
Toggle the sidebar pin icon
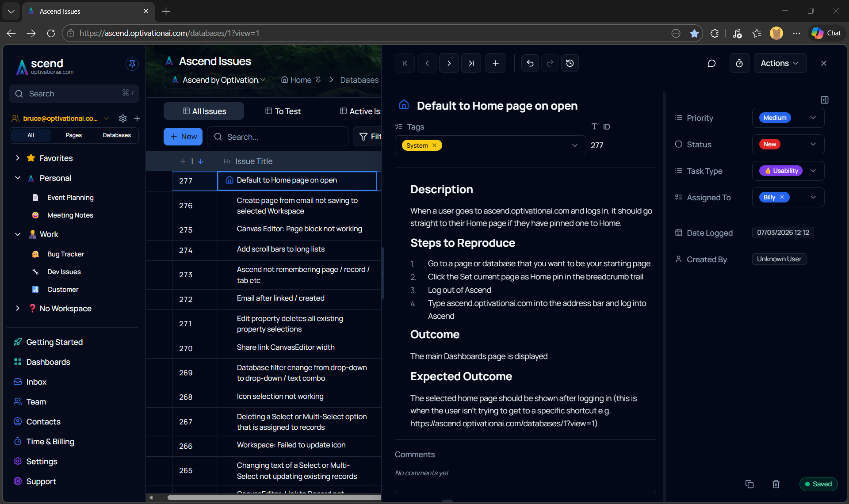pyautogui.click(x=132, y=64)
